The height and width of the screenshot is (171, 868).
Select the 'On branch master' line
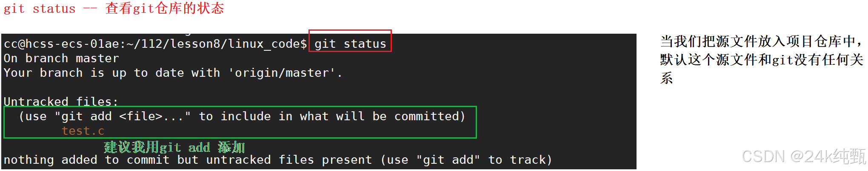coord(61,58)
